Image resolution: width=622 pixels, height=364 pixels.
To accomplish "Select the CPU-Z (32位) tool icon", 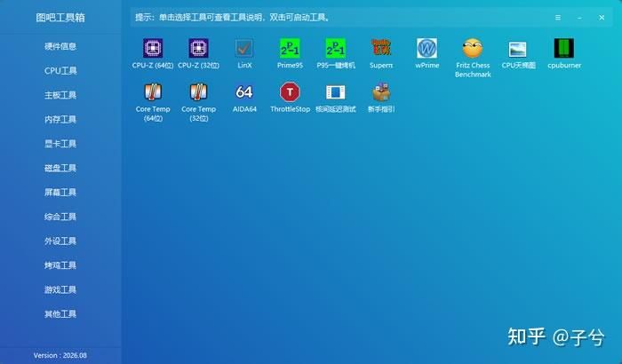I will [x=198, y=48].
